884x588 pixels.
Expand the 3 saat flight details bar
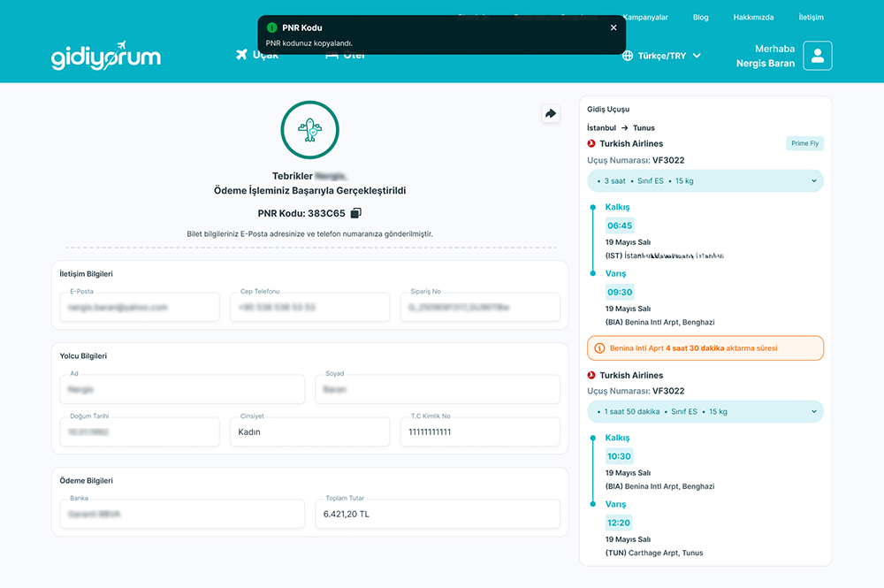pos(705,181)
